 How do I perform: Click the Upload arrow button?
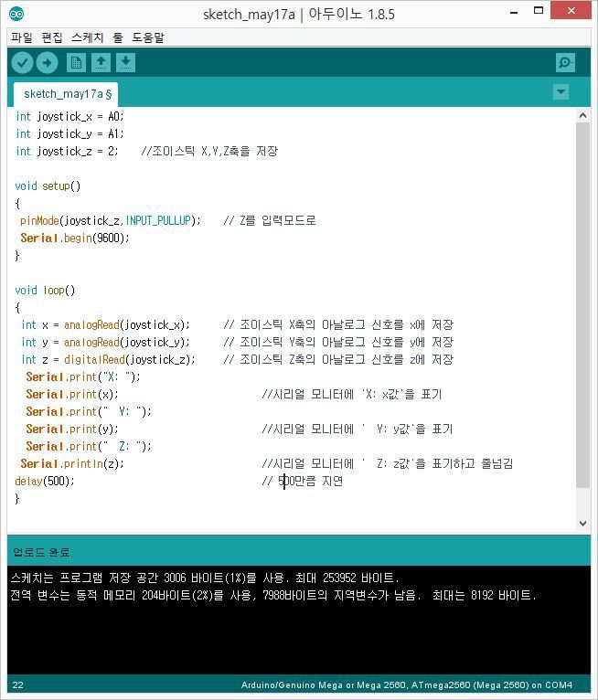47,63
